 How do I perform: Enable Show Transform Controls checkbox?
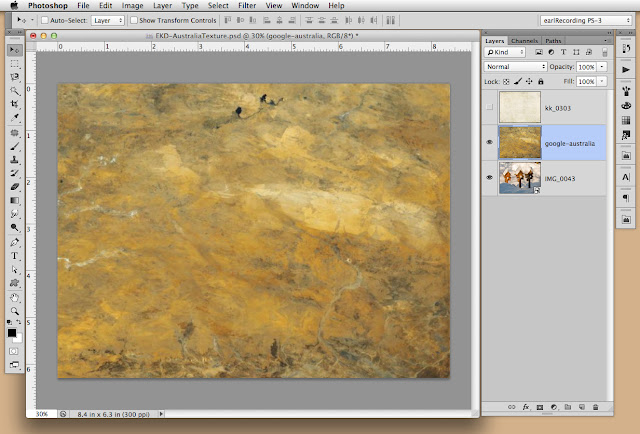[x=133, y=20]
